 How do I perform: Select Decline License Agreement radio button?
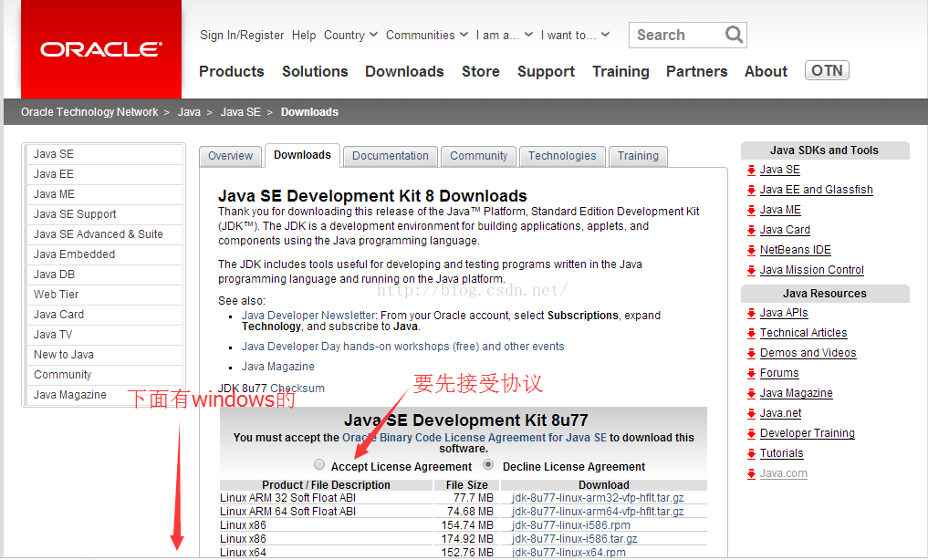pyautogui.click(x=488, y=464)
